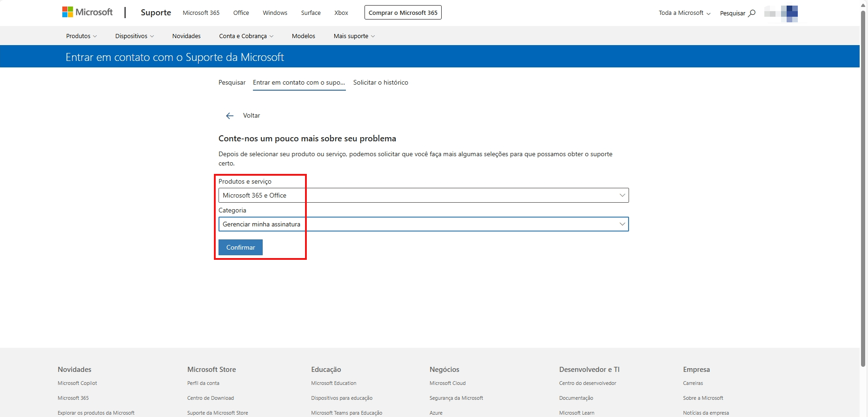Open Microsoft Teams para Educação link
The width and height of the screenshot is (868, 417).
tap(347, 413)
